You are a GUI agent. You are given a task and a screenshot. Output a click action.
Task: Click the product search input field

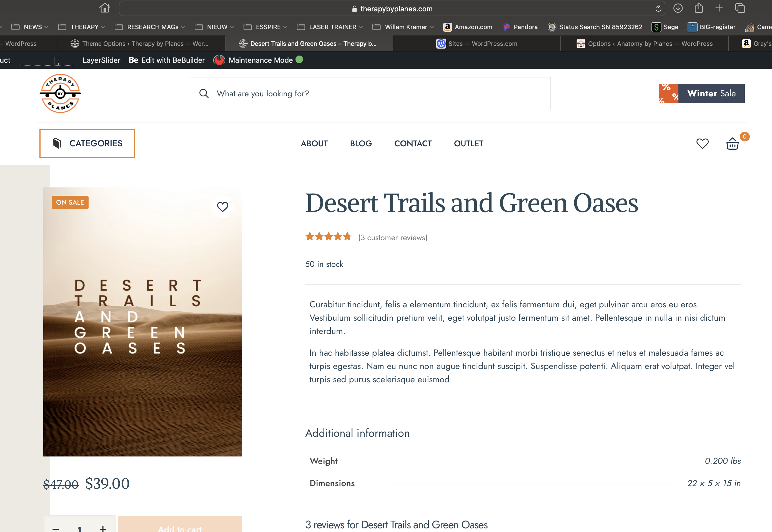(x=370, y=94)
